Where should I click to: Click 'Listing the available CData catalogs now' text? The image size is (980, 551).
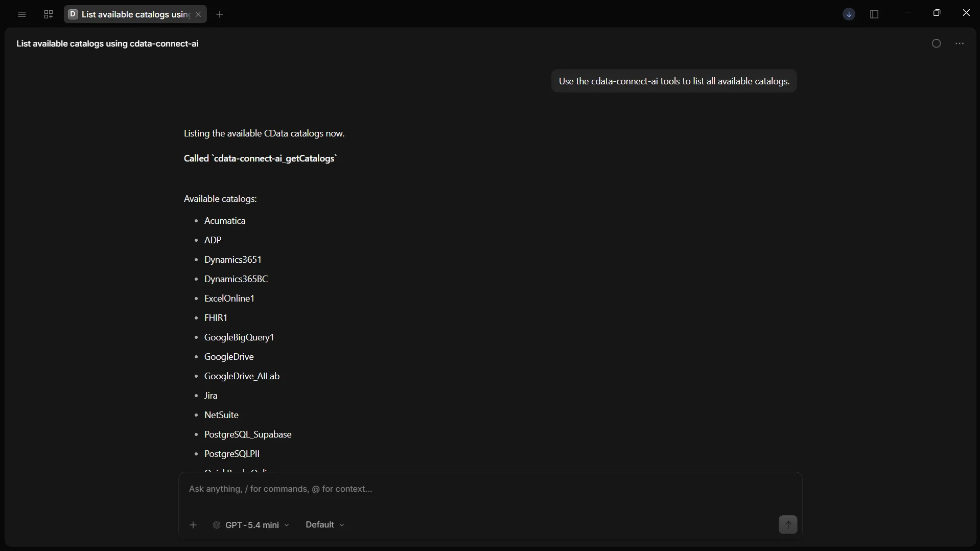(264, 134)
